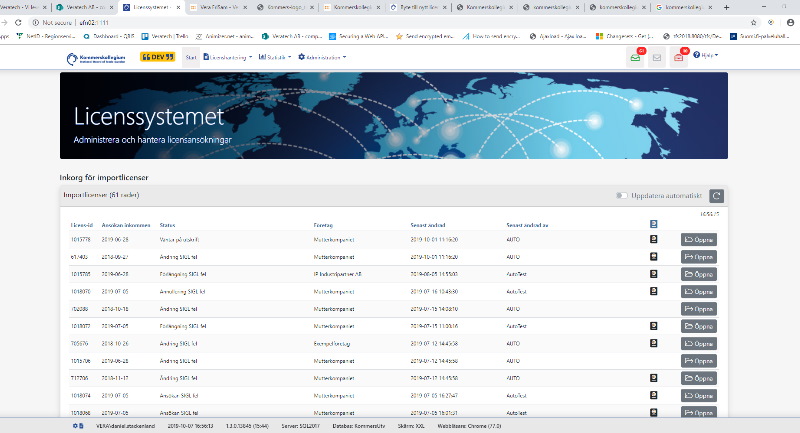Expand the Licenshantering dropdown menu

point(232,57)
